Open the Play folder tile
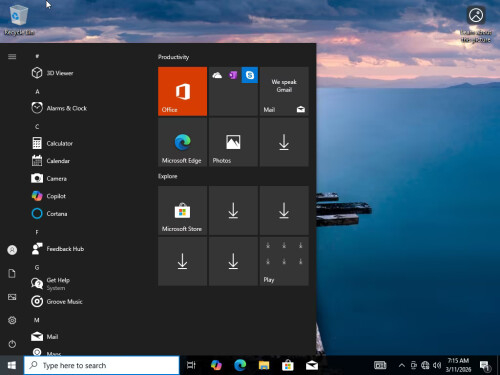This screenshot has width=500, height=375. (284, 261)
